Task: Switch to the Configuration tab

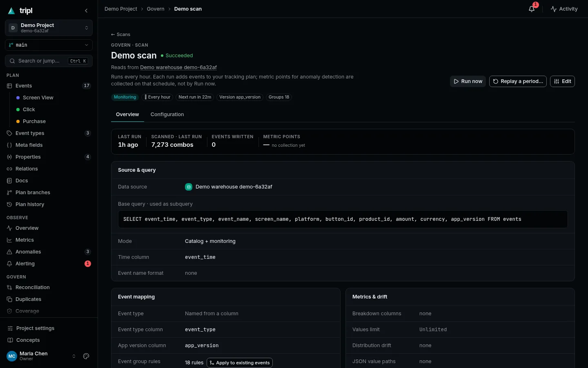Action: (167, 114)
